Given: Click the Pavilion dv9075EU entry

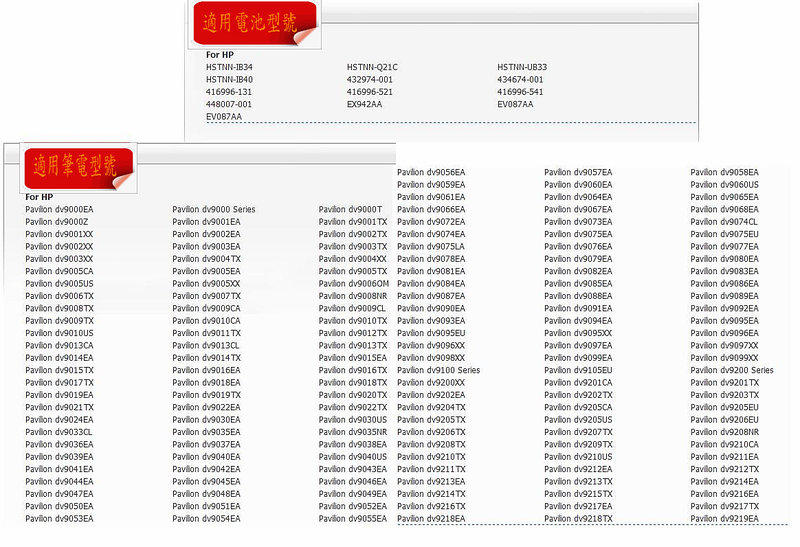Looking at the screenshot, I should coord(724,234).
